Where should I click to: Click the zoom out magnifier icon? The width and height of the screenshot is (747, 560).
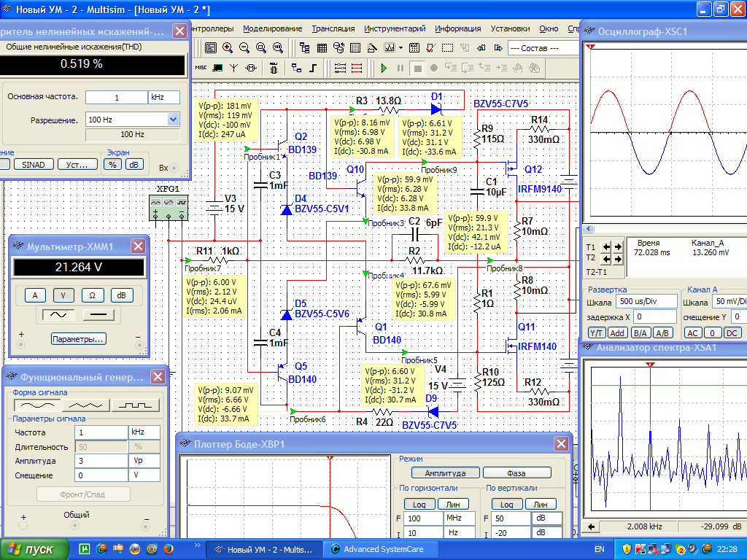click(x=244, y=47)
